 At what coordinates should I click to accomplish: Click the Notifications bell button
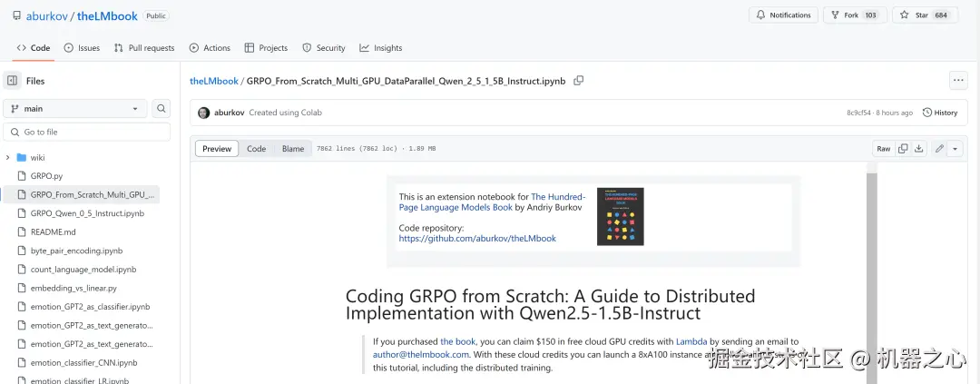(x=783, y=15)
